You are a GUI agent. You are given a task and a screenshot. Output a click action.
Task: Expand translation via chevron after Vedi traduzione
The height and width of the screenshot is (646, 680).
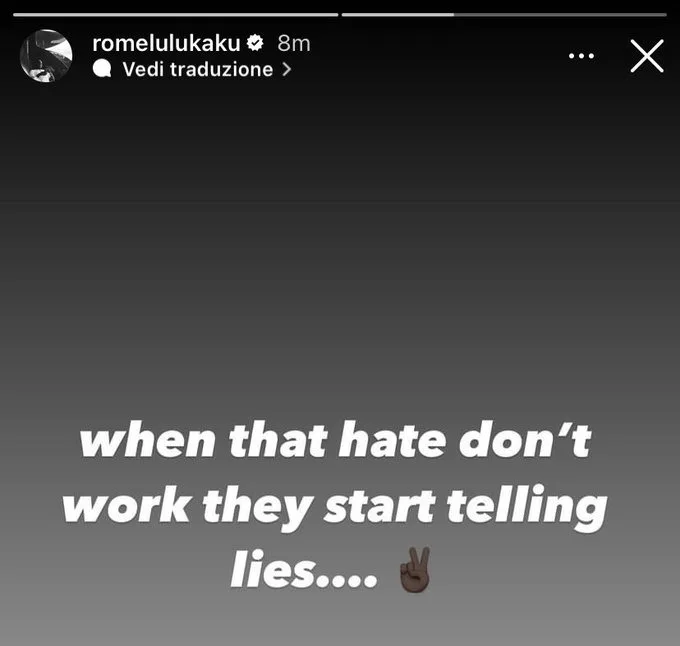[286, 69]
